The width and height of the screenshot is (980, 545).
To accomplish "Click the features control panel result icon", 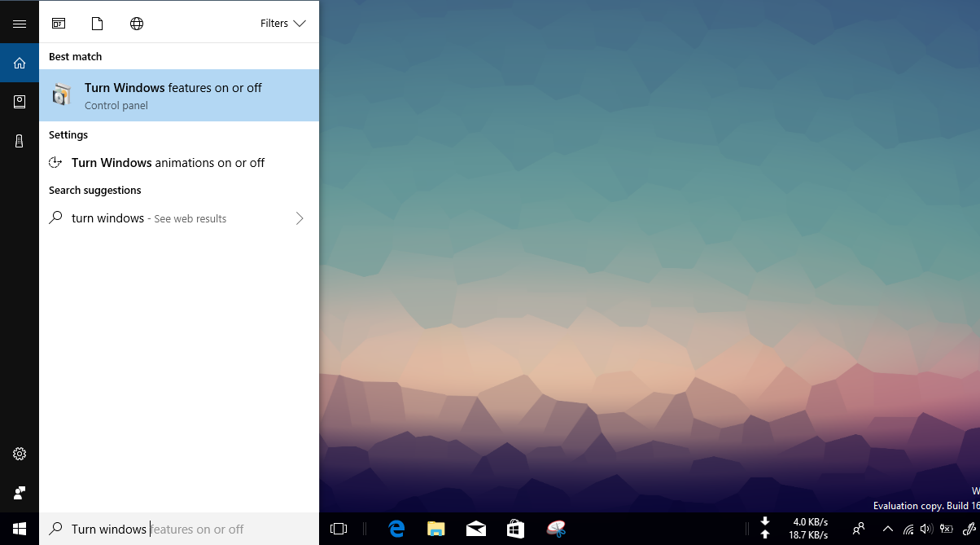I will click(x=62, y=95).
